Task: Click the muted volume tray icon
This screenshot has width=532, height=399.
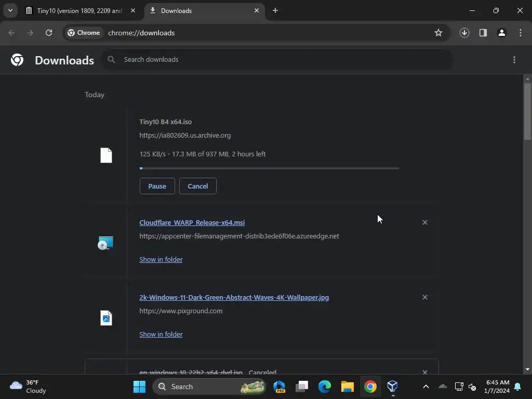Action: coord(472,387)
